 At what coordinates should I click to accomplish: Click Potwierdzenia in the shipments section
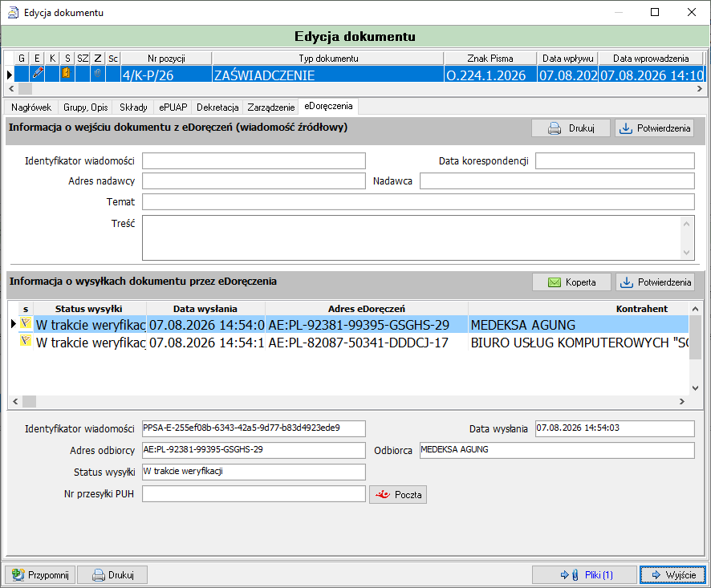pos(655,282)
